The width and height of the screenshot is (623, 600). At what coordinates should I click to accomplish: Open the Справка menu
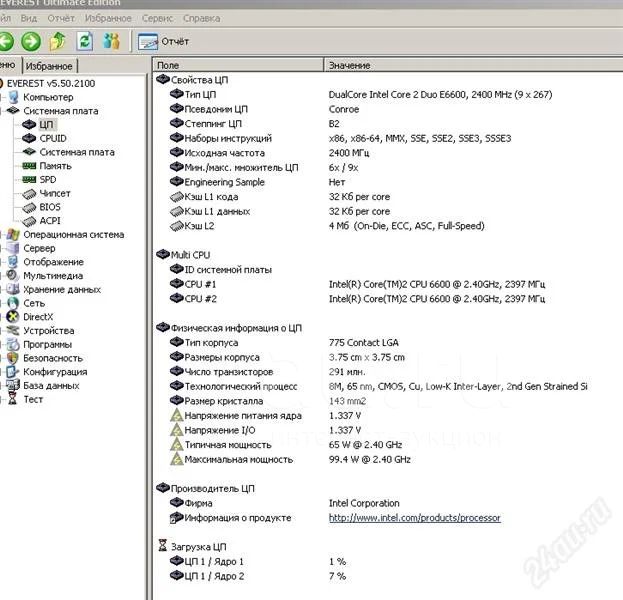(x=201, y=18)
